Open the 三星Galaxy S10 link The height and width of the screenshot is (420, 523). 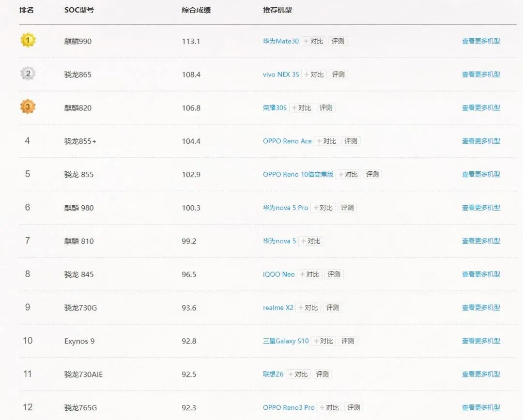tap(286, 341)
